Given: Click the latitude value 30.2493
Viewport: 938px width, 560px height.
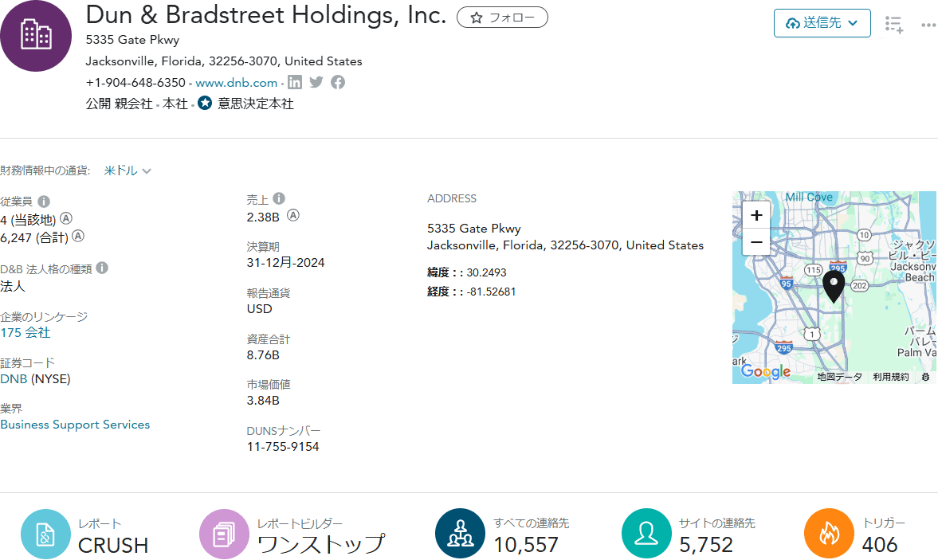Looking at the screenshot, I should pos(486,272).
